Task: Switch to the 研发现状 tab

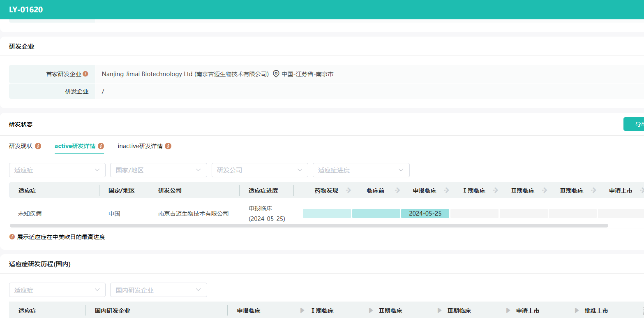Action: 21,146
